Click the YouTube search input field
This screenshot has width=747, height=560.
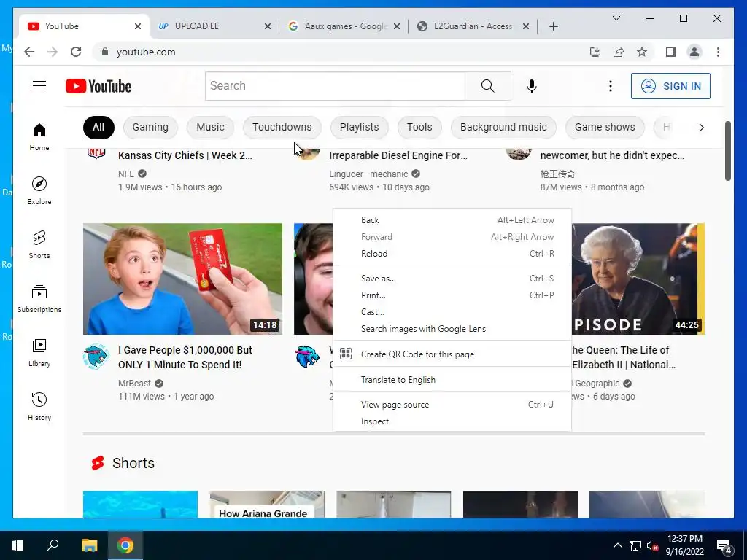(x=335, y=86)
